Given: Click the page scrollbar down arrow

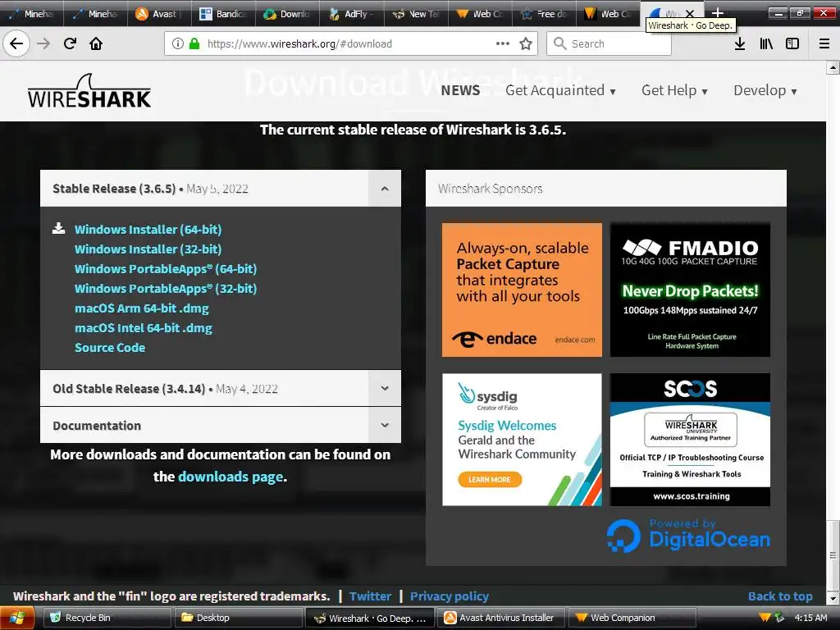Looking at the screenshot, I should pos(833,598).
